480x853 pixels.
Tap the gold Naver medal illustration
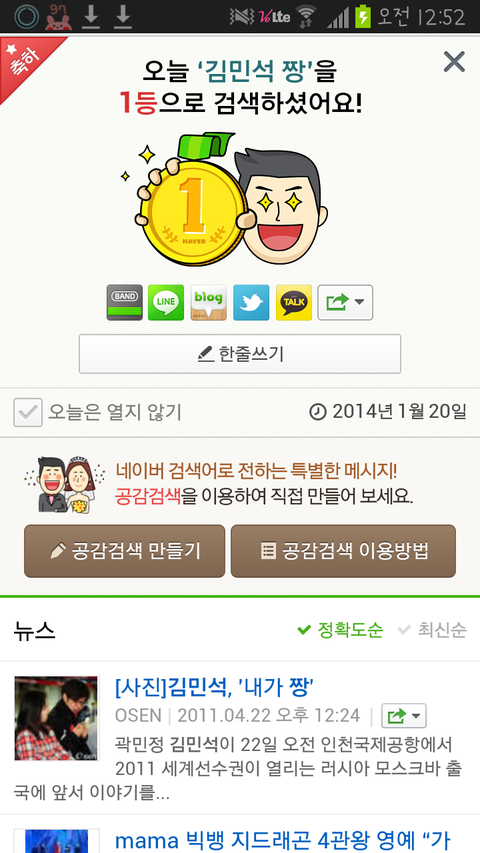pyautogui.click(x=190, y=209)
